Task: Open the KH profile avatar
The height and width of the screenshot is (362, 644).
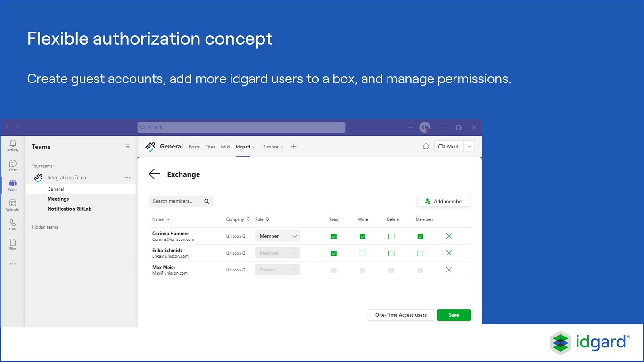Action: [425, 127]
